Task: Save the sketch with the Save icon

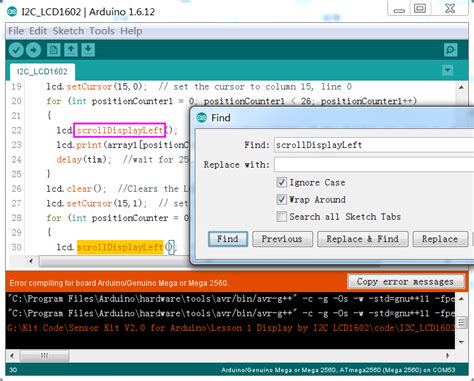Action: (88, 50)
